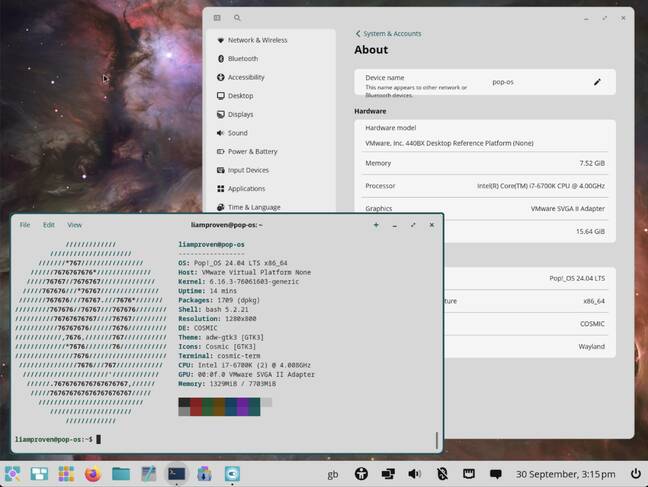Open the accessibility panel applet

pyautogui.click(x=361, y=474)
